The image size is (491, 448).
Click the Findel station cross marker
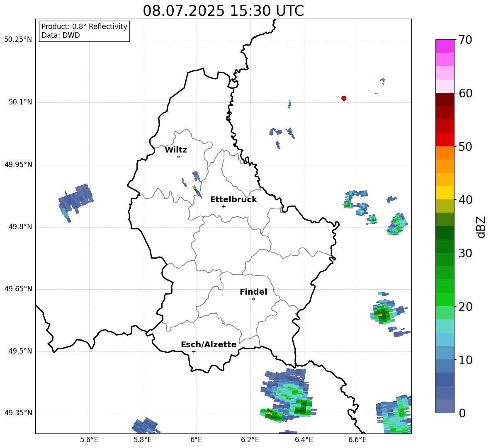253,299
